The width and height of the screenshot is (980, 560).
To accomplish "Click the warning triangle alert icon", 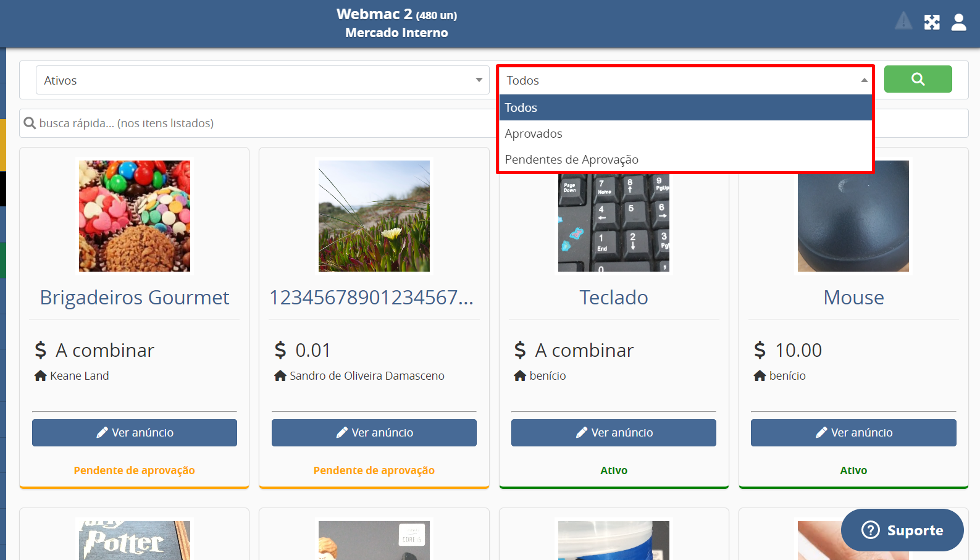I will click(903, 22).
